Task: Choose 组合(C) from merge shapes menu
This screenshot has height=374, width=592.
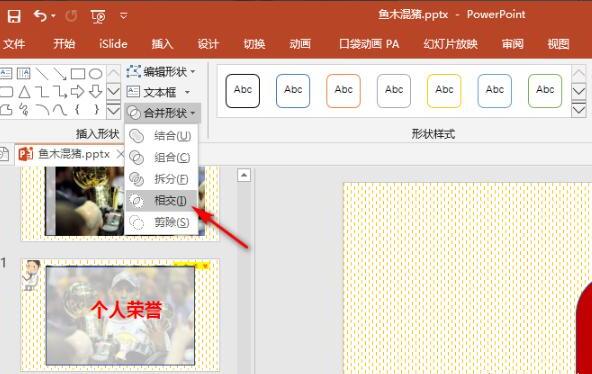Action: click(x=161, y=157)
